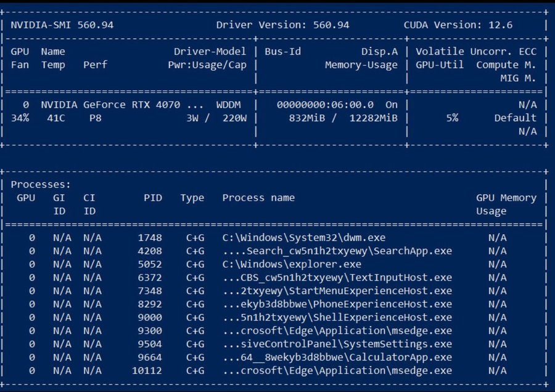Click the CalculatorApp.exe process entry
The height and width of the screenshot is (392, 555).
tap(337, 357)
